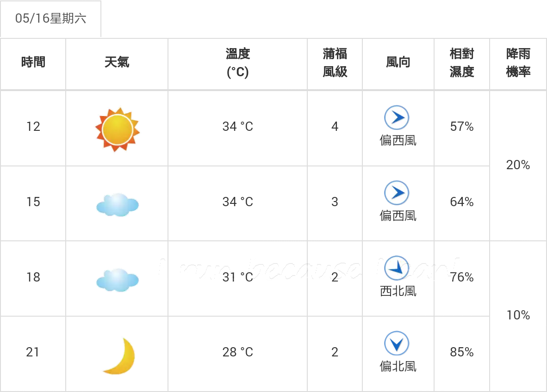The width and height of the screenshot is (547, 392).
Task: Click the 10% rain probability cell
Action: 518,315
